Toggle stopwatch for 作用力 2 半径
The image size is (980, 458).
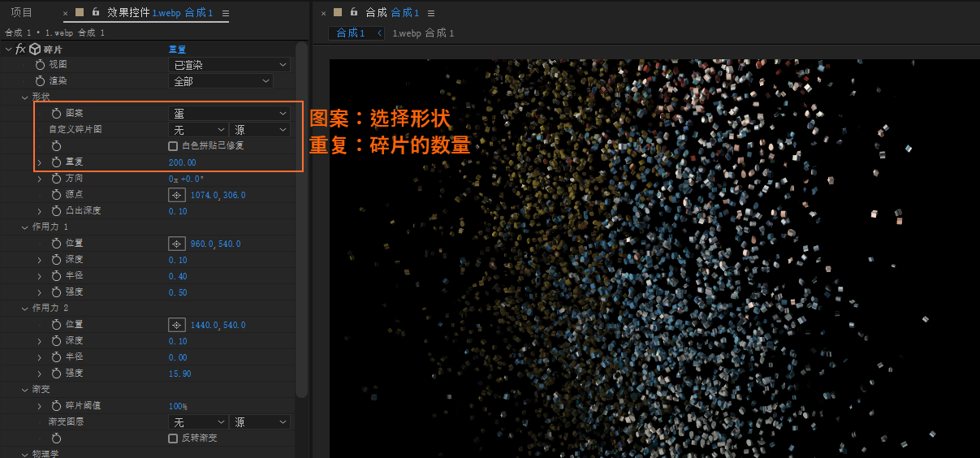(x=56, y=356)
